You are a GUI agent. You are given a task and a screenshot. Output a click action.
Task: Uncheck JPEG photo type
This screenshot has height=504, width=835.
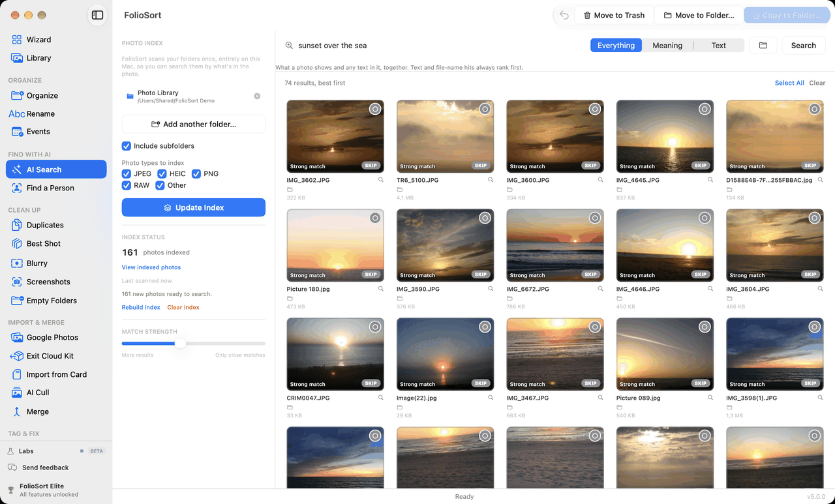coord(127,174)
